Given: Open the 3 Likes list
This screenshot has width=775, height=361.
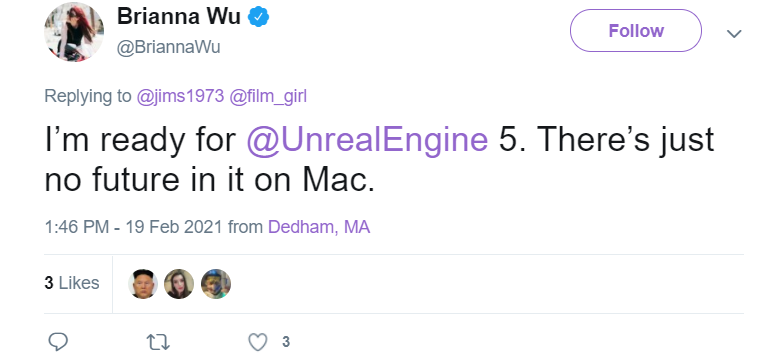Looking at the screenshot, I should [x=72, y=283].
